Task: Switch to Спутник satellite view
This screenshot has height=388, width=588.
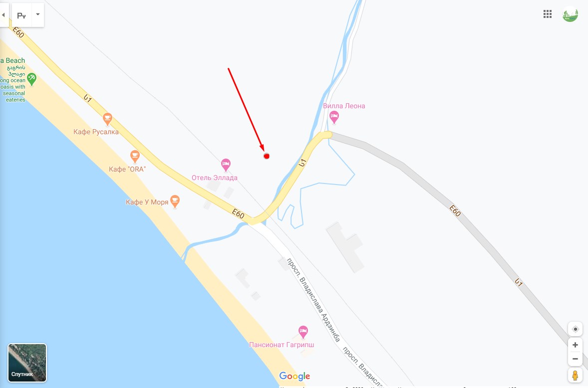Action: [x=27, y=363]
